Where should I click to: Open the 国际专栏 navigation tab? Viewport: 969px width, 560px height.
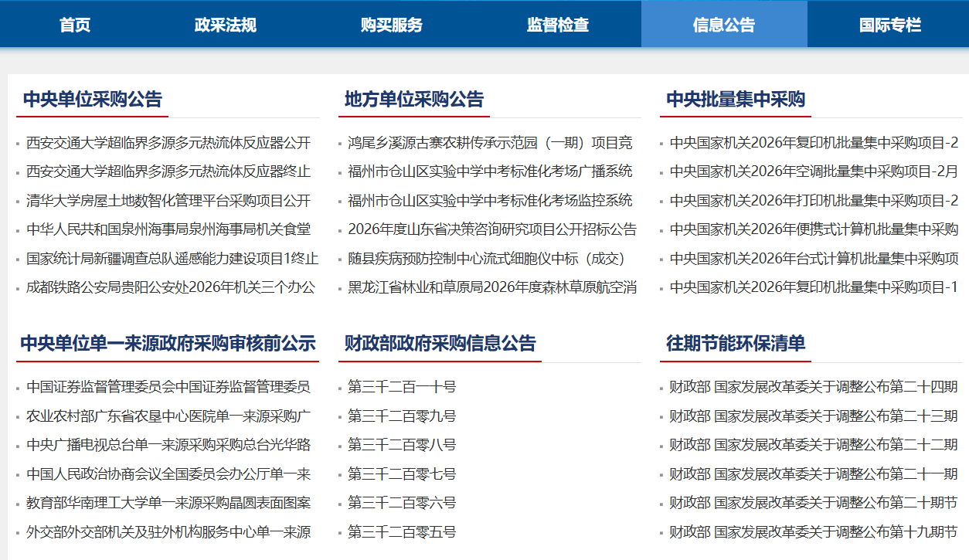click(889, 25)
